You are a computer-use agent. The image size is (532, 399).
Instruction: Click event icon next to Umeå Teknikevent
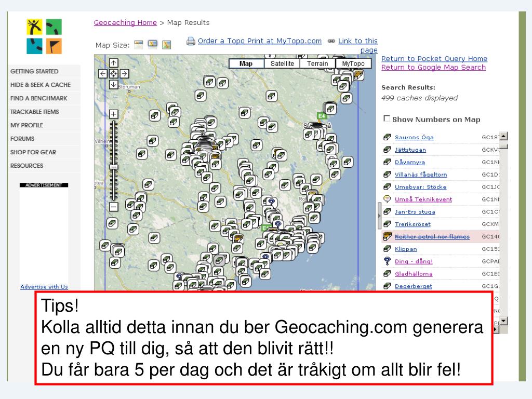(x=387, y=199)
